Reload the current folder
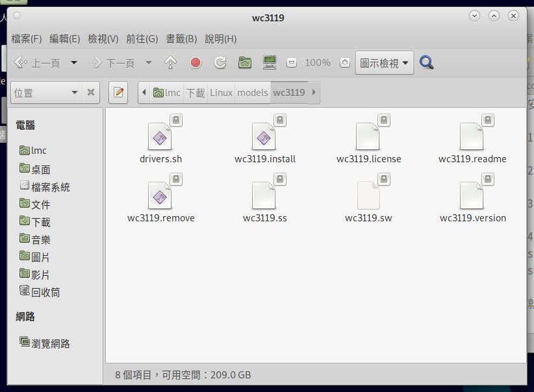Viewport: 534px width, 392px height. click(x=220, y=62)
